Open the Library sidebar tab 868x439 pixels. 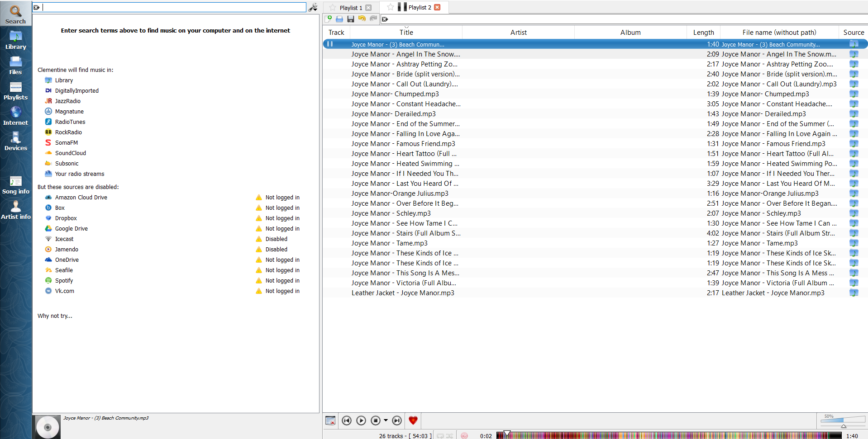coord(16,40)
